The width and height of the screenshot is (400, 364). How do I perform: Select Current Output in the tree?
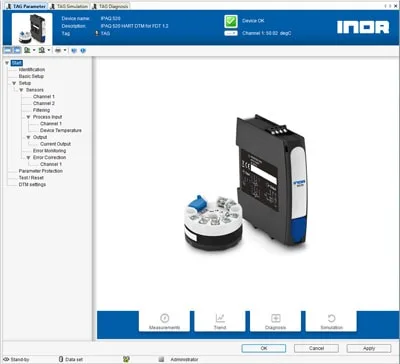pyautogui.click(x=55, y=144)
